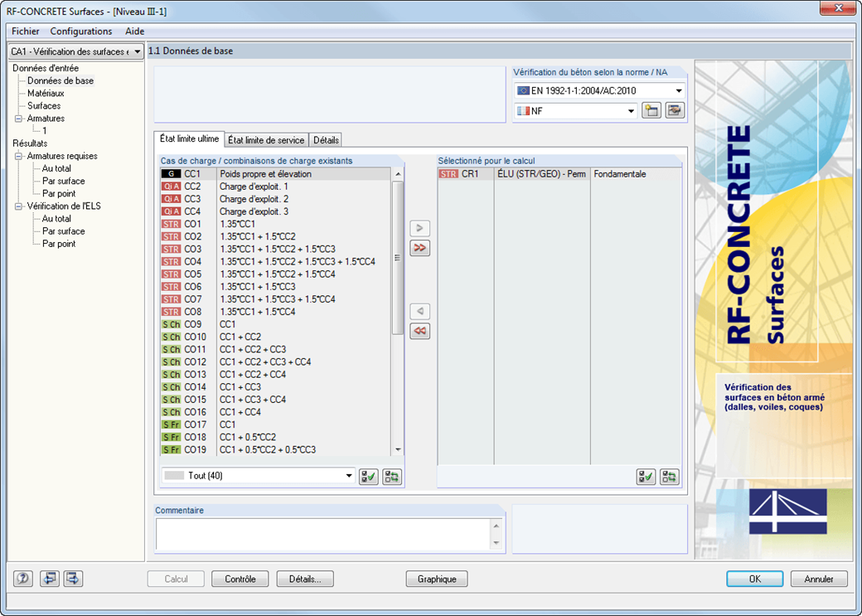Viewport: 862px width, 616px height.
Task: Open the Fichier menu
Action: pos(26,32)
